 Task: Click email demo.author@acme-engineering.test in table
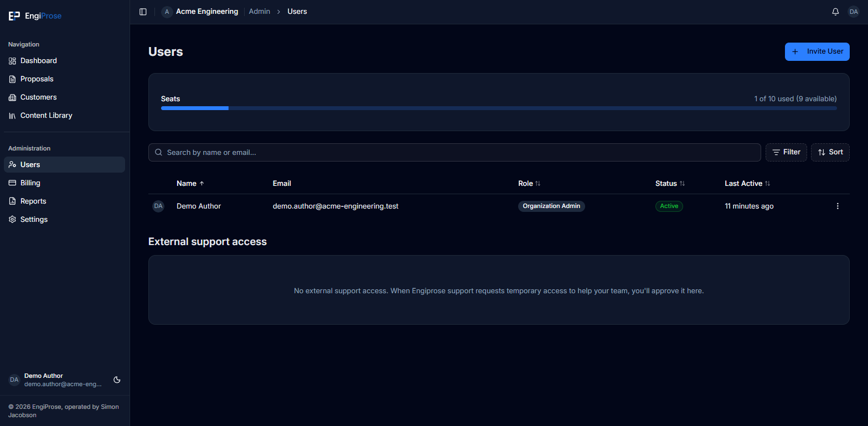[x=335, y=206]
